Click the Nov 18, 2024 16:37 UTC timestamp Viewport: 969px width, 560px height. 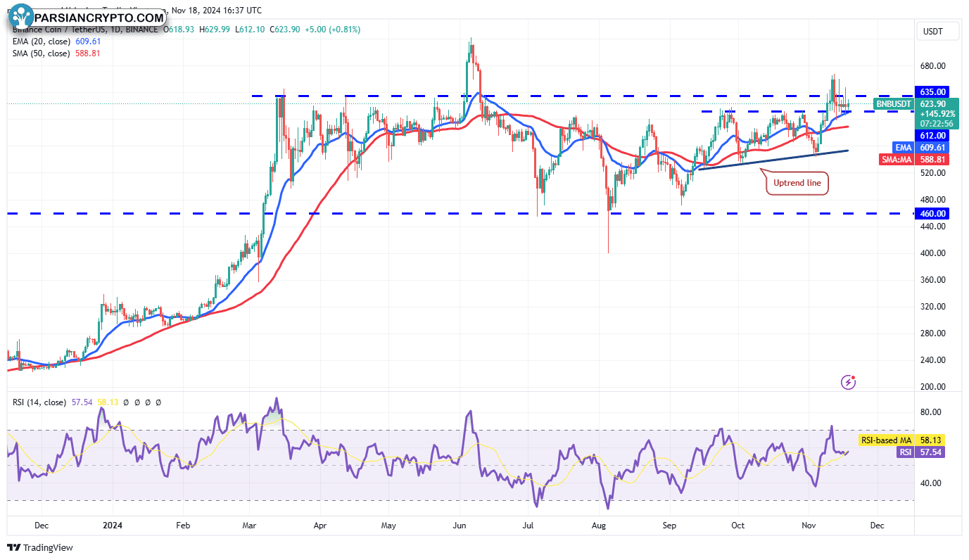217,11
